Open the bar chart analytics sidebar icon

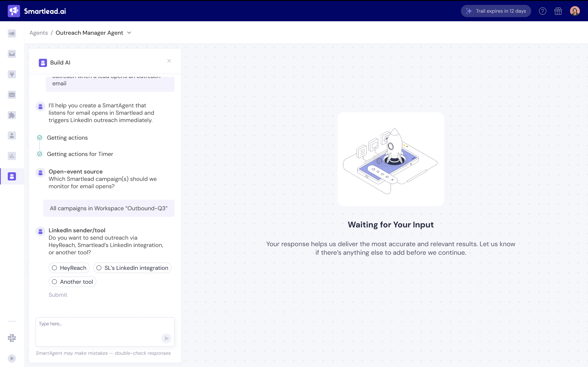12,156
